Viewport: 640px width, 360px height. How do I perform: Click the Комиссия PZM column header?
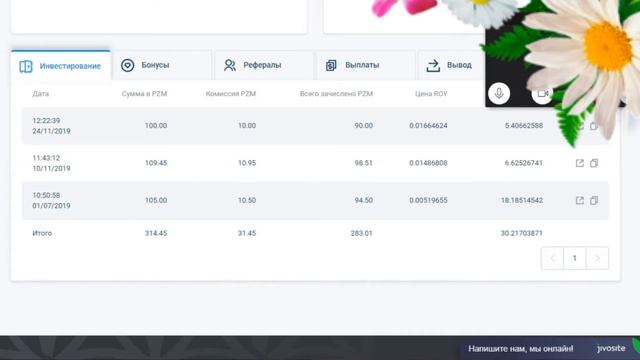pos(231,94)
